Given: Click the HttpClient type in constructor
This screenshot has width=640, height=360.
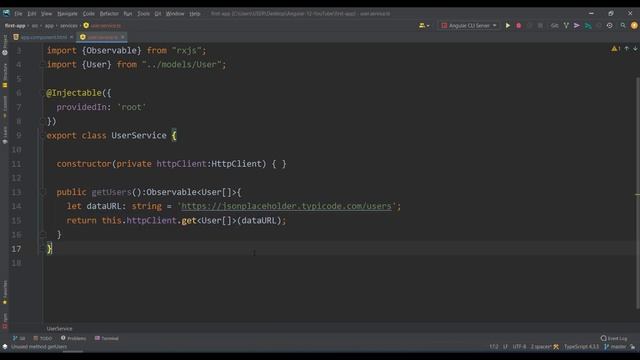Looking at the screenshot, I should point(236,164).
